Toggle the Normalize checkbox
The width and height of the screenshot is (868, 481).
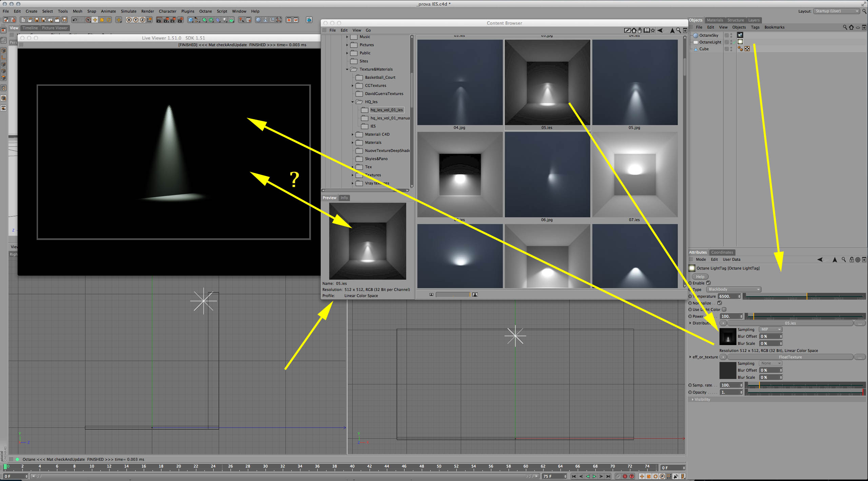pyautogui.click(x=719, y=303)
